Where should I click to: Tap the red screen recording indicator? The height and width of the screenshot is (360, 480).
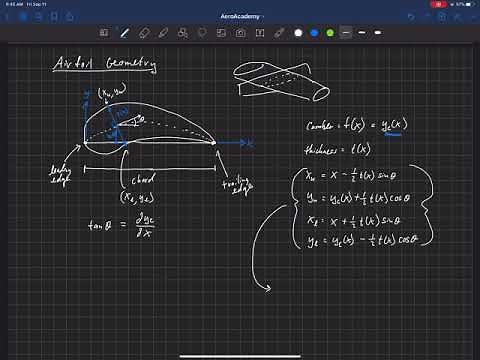coord(439,4)
